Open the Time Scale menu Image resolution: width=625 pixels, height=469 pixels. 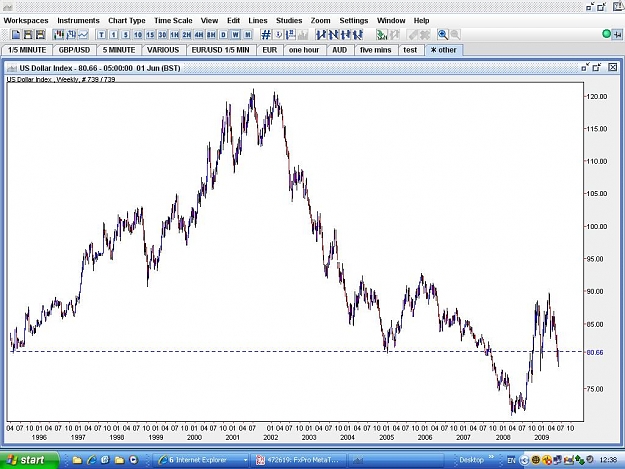pyautogui.click(x=173, y=21)
